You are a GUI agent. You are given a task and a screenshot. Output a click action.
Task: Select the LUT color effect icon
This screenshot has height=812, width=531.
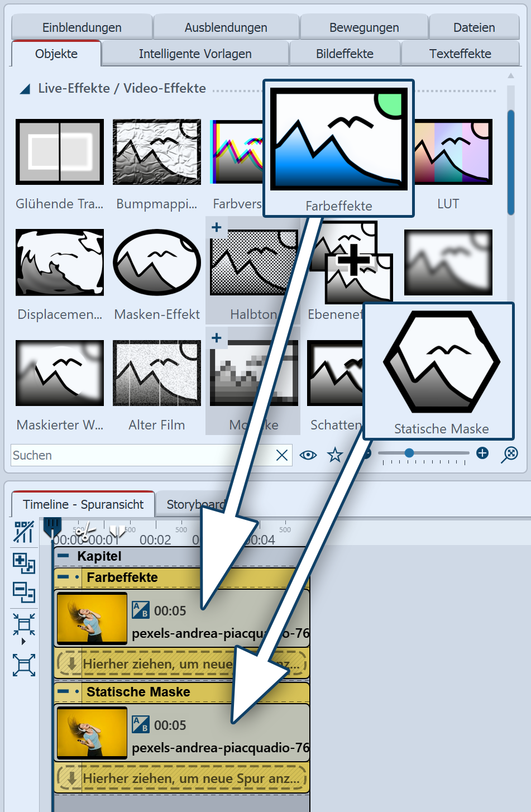[x=453, y=152]
